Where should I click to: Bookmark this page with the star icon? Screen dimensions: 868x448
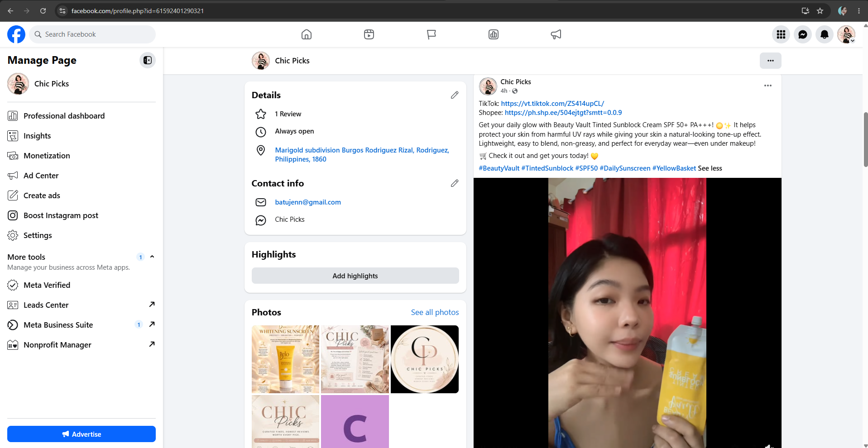click(820, 11)
